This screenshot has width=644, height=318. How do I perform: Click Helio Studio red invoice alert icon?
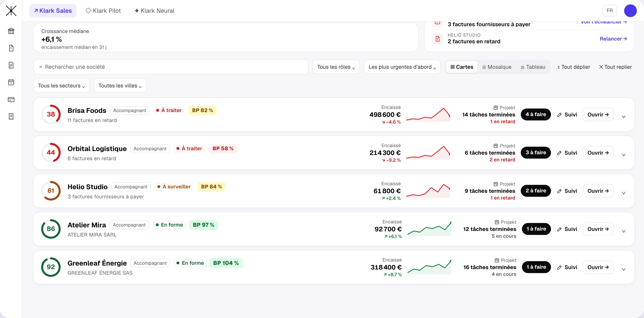[x=437, y=39]
